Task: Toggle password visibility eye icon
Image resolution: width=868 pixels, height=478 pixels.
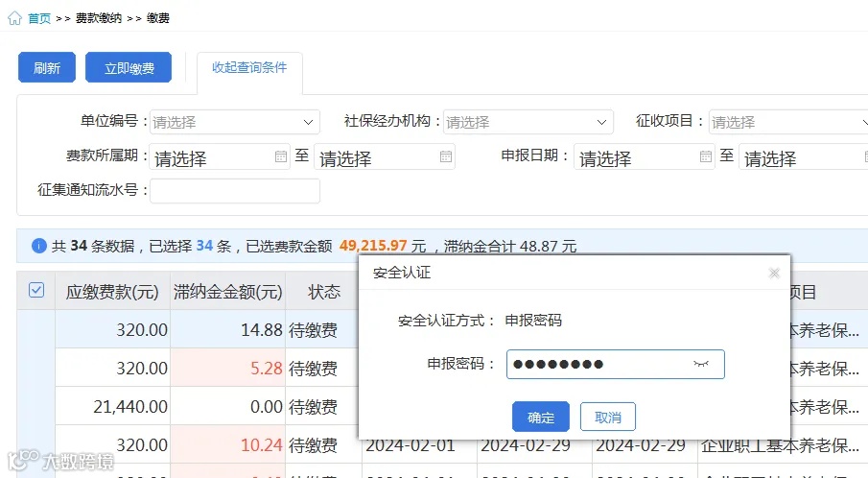Action: (701, 364)
